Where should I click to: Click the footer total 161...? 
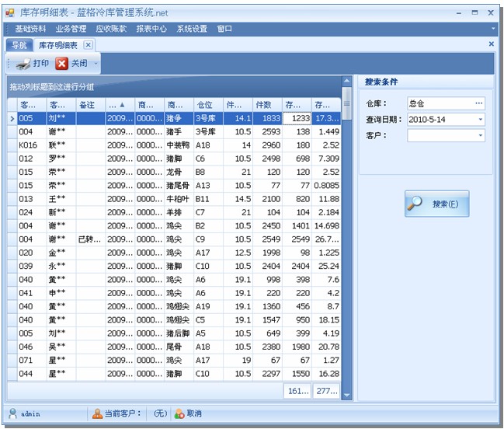(297, 391)
